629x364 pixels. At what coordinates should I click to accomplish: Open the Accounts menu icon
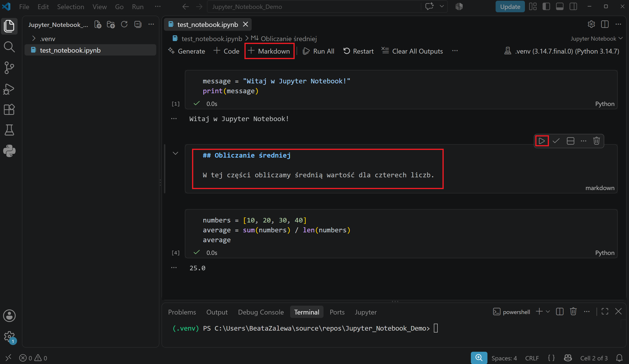tap(9, 316)
